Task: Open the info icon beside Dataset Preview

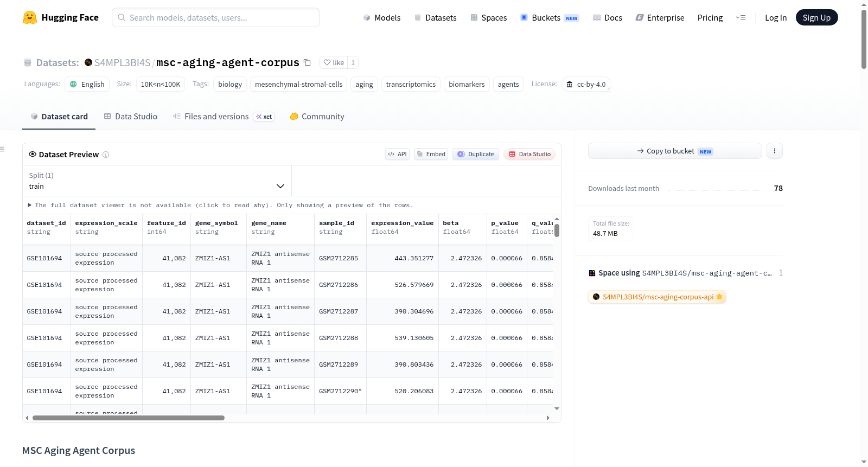Action: tap(106, 155)
